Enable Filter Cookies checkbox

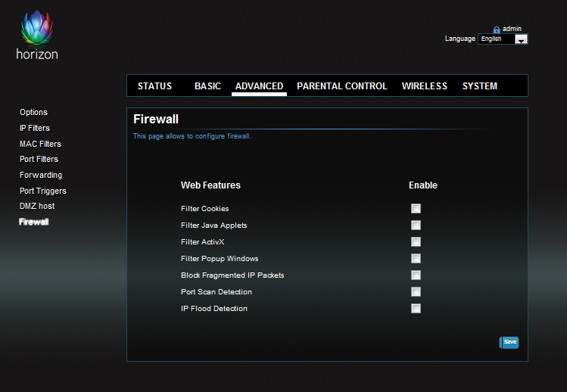point(416,208)
